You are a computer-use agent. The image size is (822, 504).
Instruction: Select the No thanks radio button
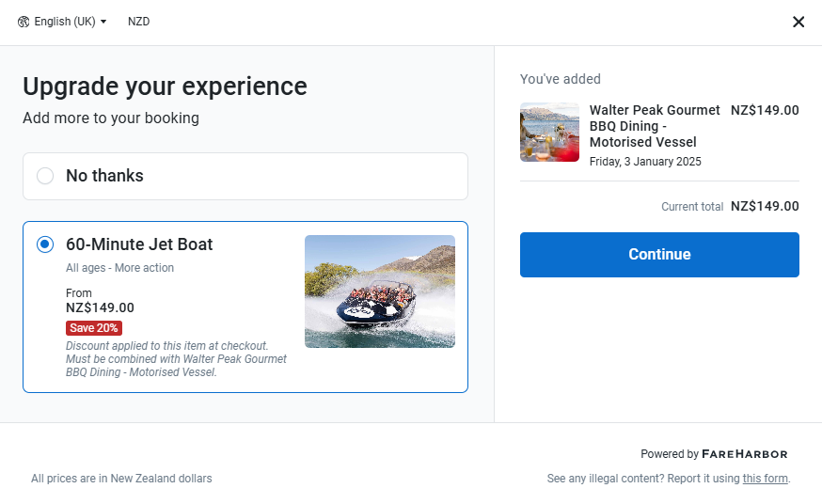coord(45,176)
